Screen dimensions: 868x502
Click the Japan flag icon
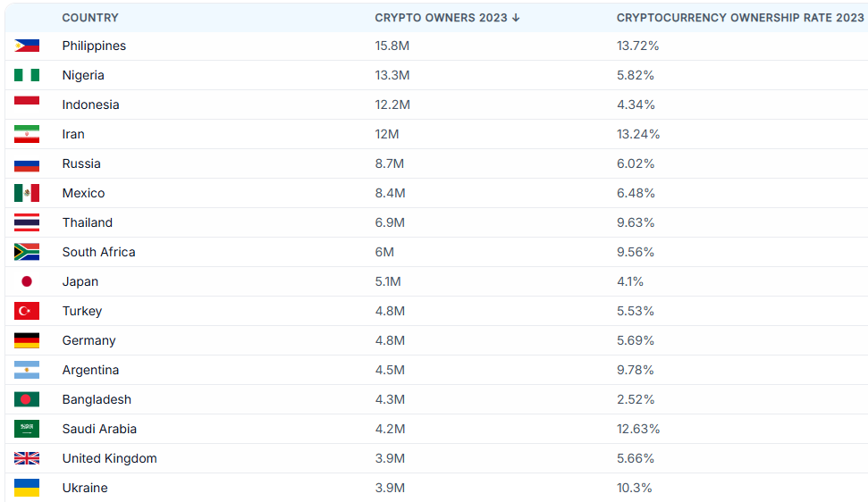click(x=27, y=281)
